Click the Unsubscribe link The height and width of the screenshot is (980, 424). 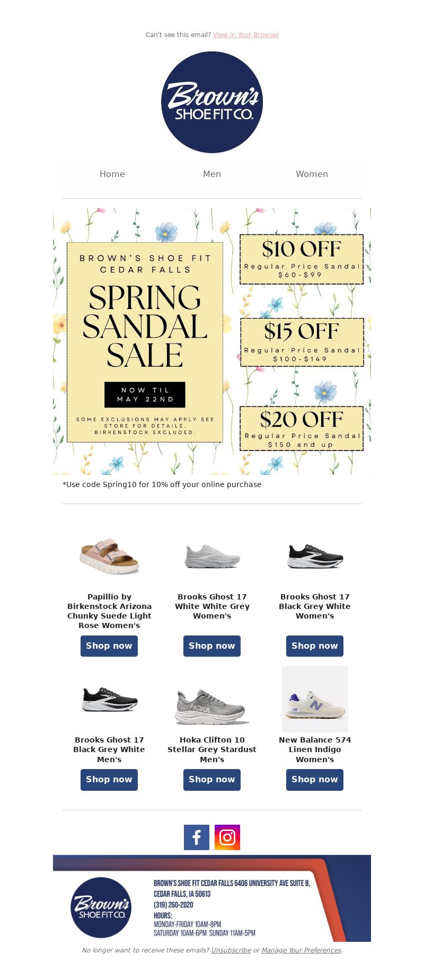click(231, 950)
